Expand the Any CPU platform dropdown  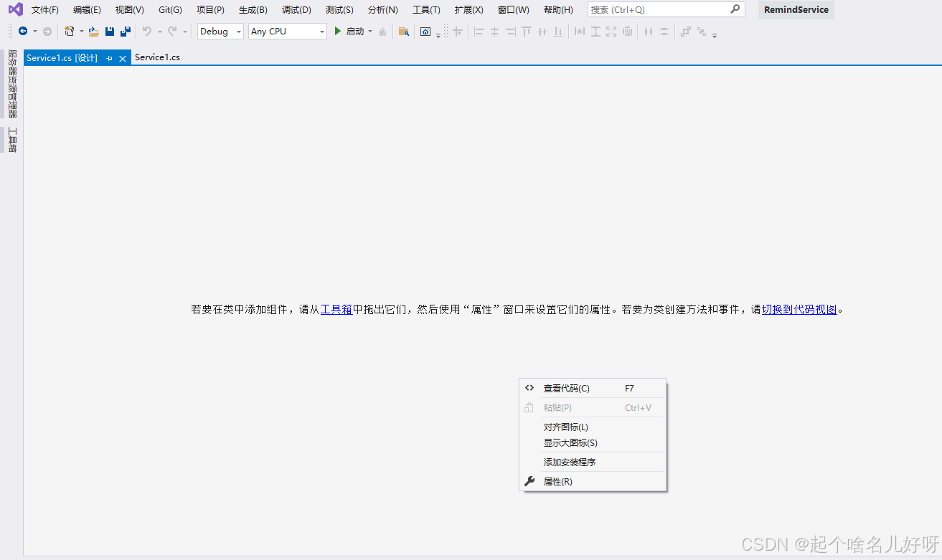[x=288, y=32]
